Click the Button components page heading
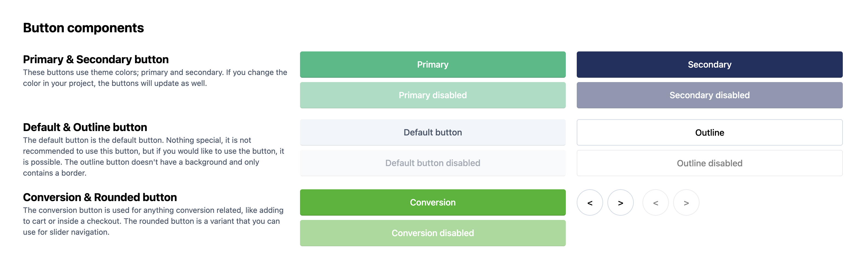Screen dimensions: 868x261 pos(83,28)
